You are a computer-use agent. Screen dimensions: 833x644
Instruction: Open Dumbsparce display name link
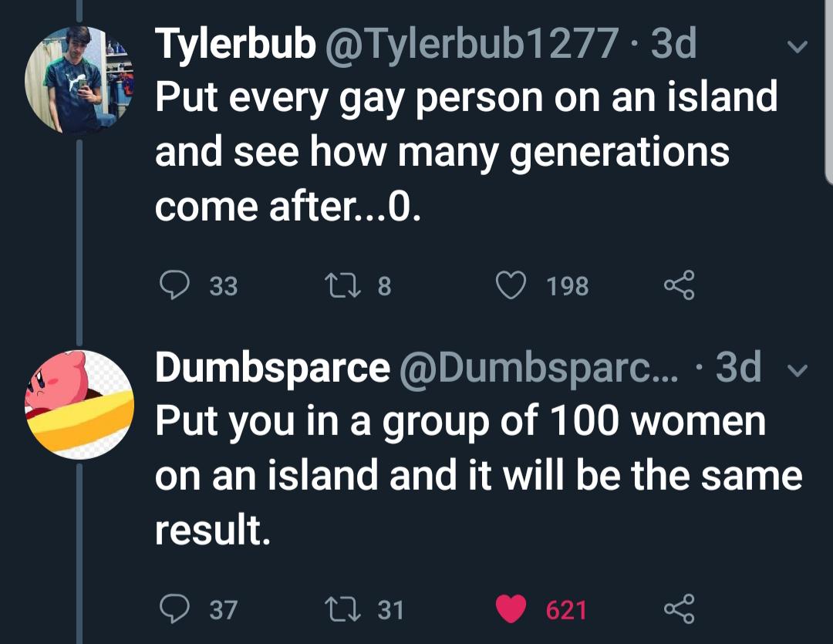tap(272, 367)
